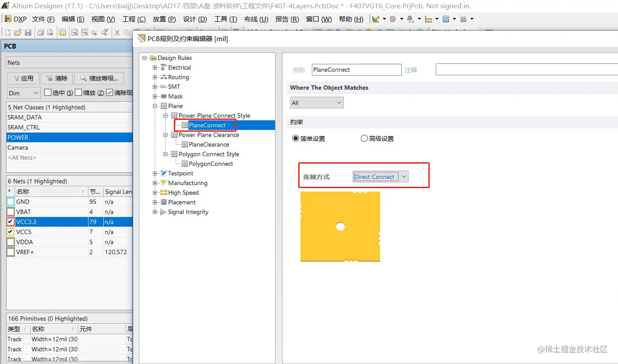Click the Cut scissors icon
The image size is (618, 364).
(117, 32)
